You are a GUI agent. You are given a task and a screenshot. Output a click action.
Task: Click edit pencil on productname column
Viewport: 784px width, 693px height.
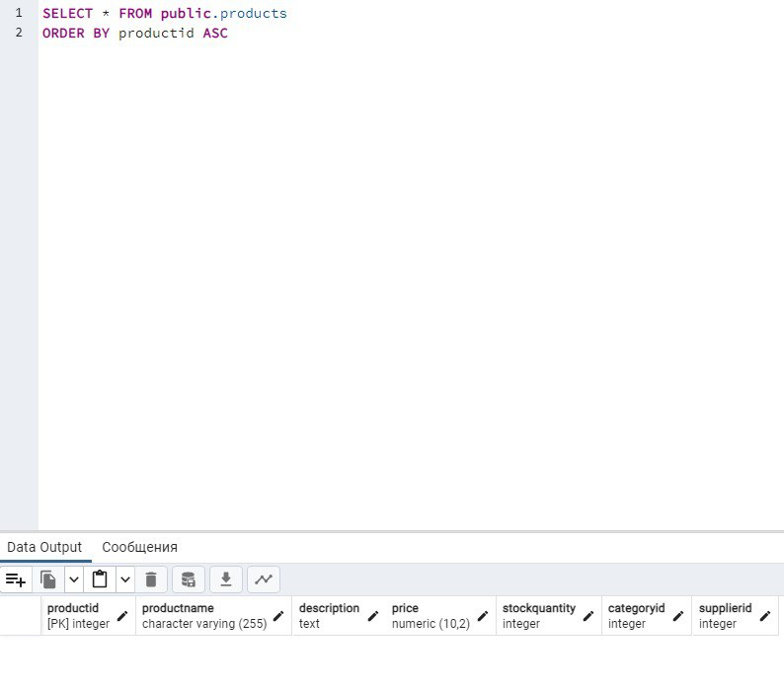pos(278,616)
